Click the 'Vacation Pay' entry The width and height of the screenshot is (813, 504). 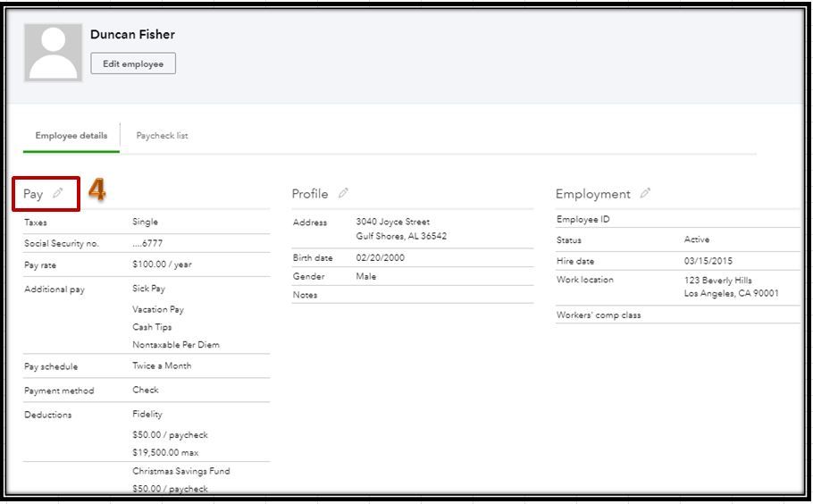(158, 309)
